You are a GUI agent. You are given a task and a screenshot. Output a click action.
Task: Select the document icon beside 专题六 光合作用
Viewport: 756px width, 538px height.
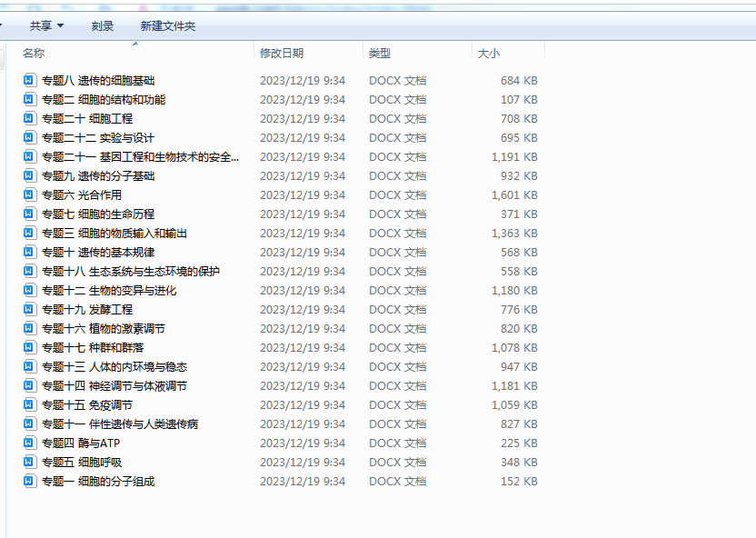coord(30,195)
